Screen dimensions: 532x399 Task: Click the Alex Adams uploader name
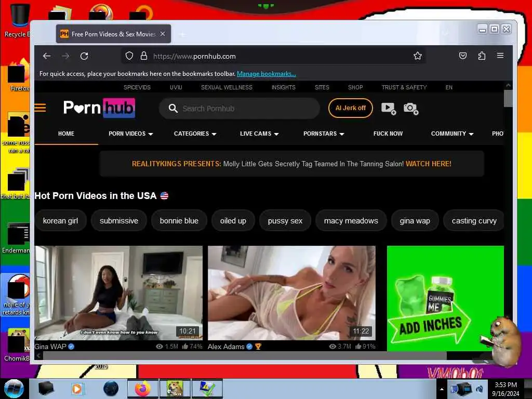(226, 347)
